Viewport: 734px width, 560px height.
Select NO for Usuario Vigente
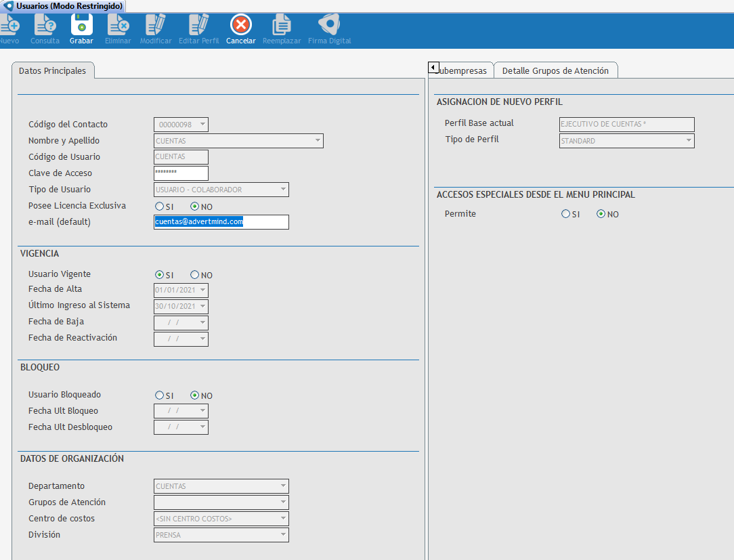195,275
